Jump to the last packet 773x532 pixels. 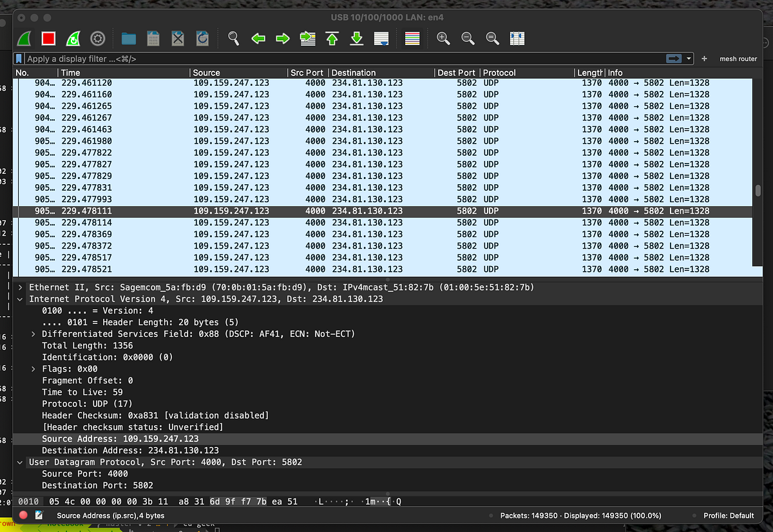point(357,39)
